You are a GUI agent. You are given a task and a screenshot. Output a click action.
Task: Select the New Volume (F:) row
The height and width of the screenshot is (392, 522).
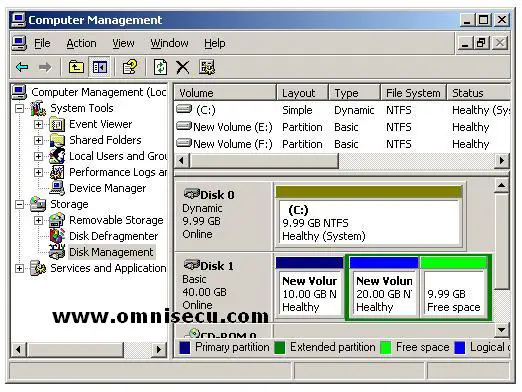342,144
